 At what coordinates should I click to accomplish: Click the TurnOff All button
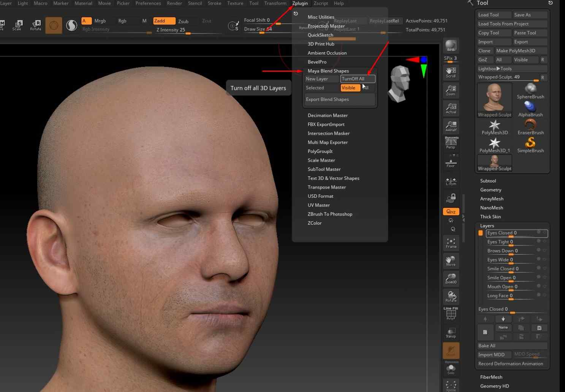(358, 79)
